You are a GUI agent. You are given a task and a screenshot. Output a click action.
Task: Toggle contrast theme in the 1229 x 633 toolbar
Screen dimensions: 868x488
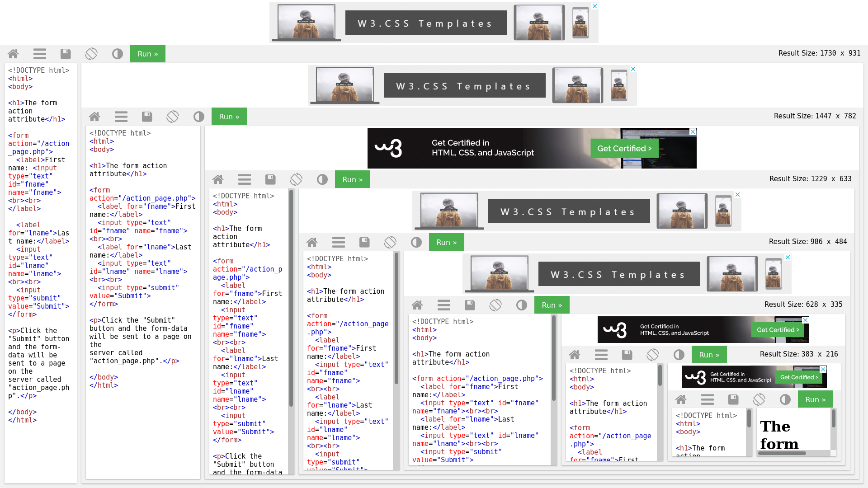click(322, 180)
